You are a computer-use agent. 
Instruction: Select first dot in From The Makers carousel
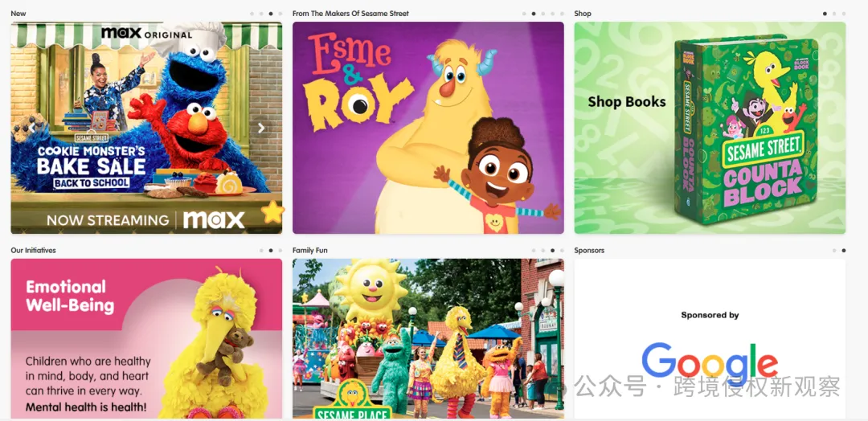point(524,14)
